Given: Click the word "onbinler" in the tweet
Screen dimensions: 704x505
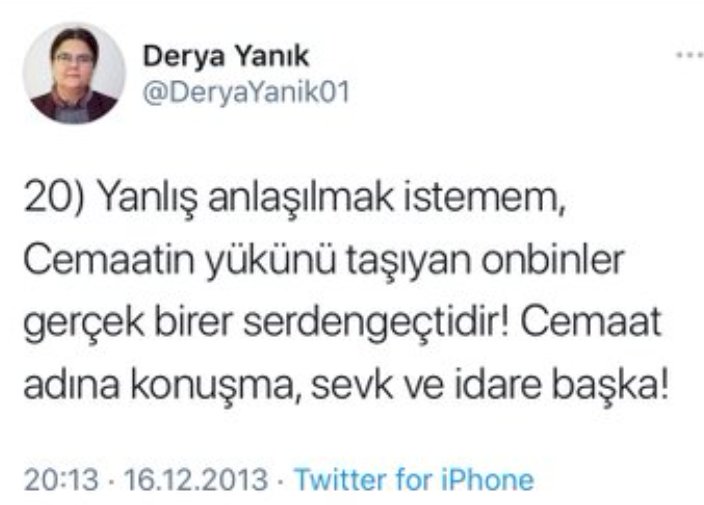Looking at the screenshot, I should click(x=553, y=260).
